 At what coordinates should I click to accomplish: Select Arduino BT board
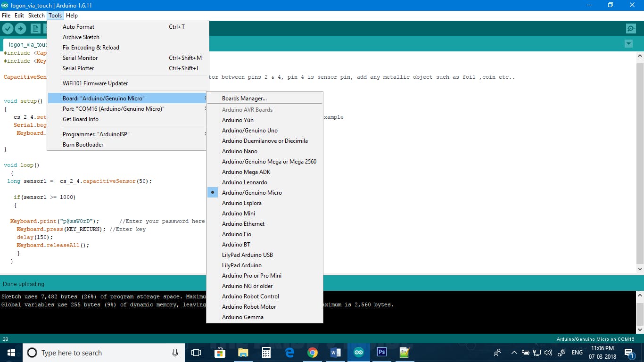pos(264,245)
